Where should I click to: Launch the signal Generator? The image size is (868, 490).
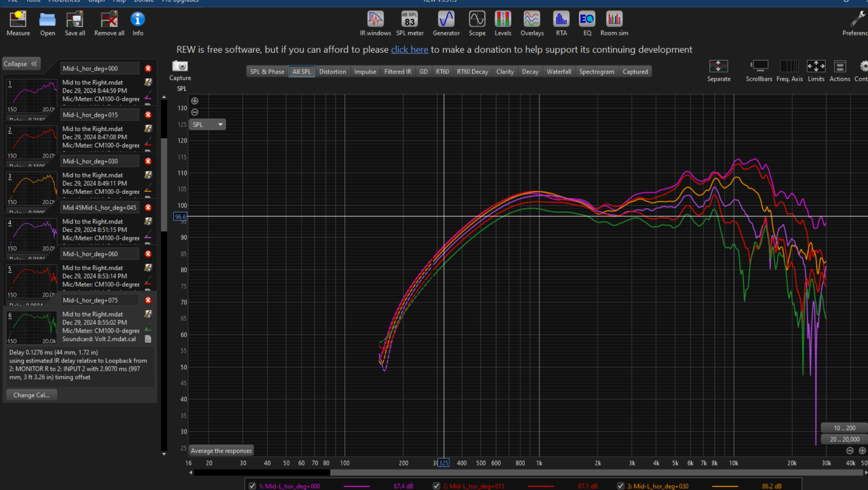point(446,23)
